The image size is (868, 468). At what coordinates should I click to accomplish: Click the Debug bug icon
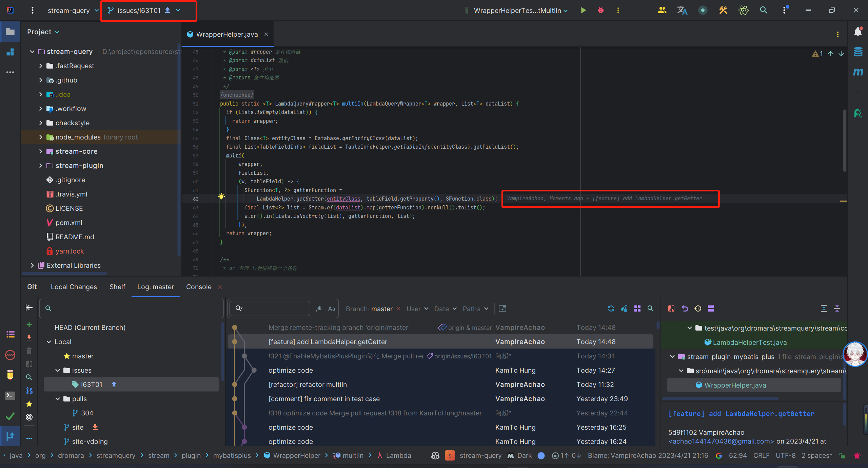(600, 10)
